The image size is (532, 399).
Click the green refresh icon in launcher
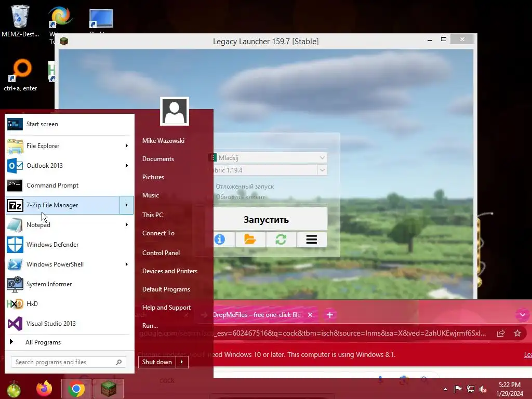pos(281,240)
